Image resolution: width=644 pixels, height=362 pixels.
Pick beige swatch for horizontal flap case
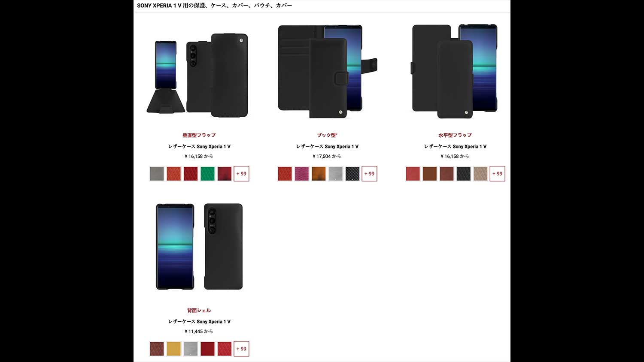tap(480, 174)
